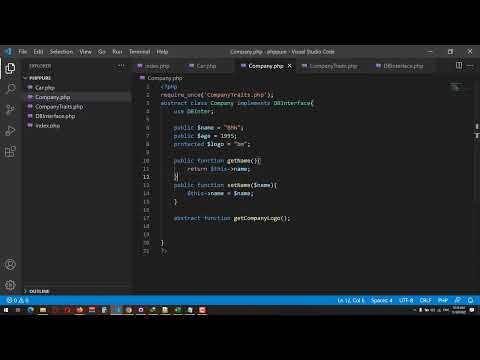480x360 pixels.
Task: Open DBInterface.php in Explorer tree
Action: tap(55, 116)
